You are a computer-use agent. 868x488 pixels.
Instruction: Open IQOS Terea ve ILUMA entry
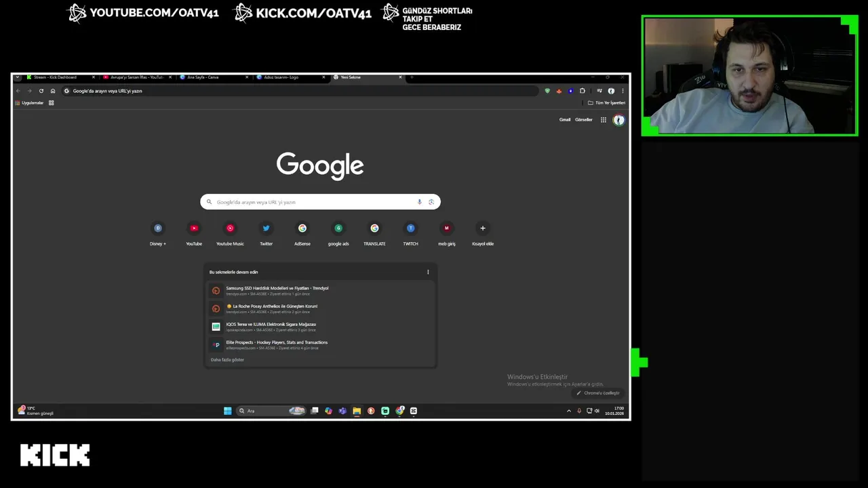(x=320, y=327)
